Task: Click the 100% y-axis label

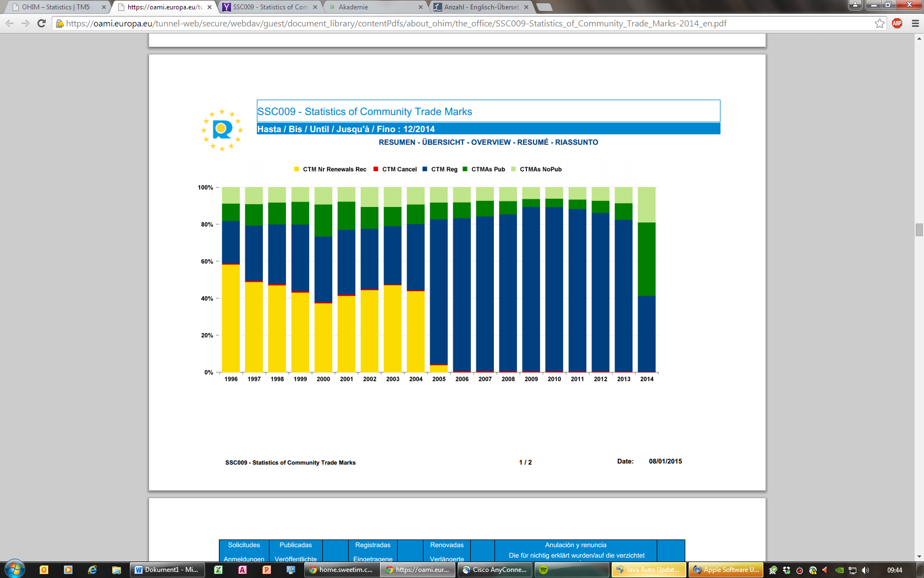Action: (205, 187)
